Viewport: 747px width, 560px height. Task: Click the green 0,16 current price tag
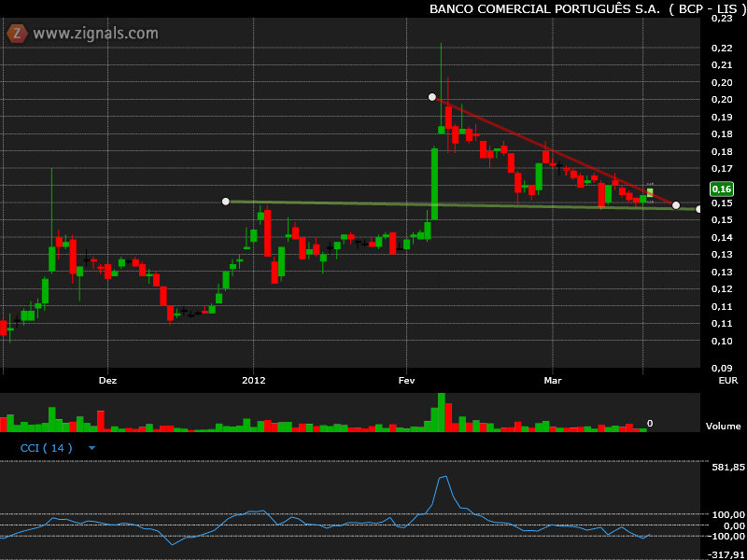point(721,189)
